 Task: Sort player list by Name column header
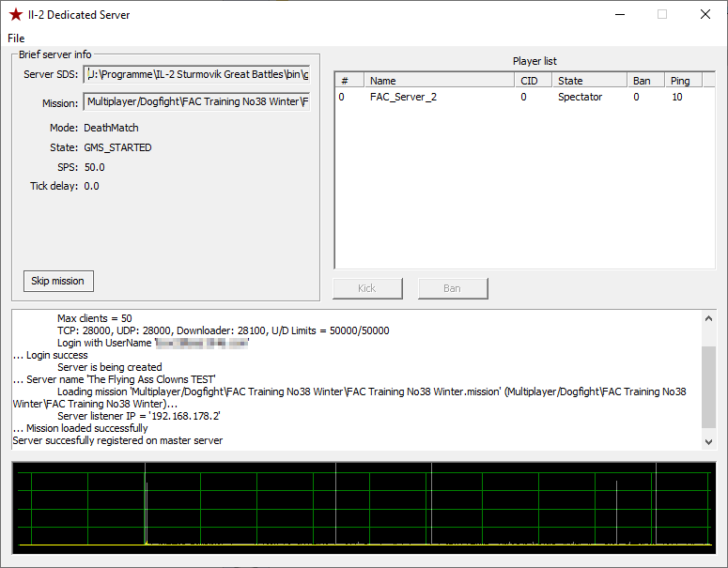(x=440, y=81)
